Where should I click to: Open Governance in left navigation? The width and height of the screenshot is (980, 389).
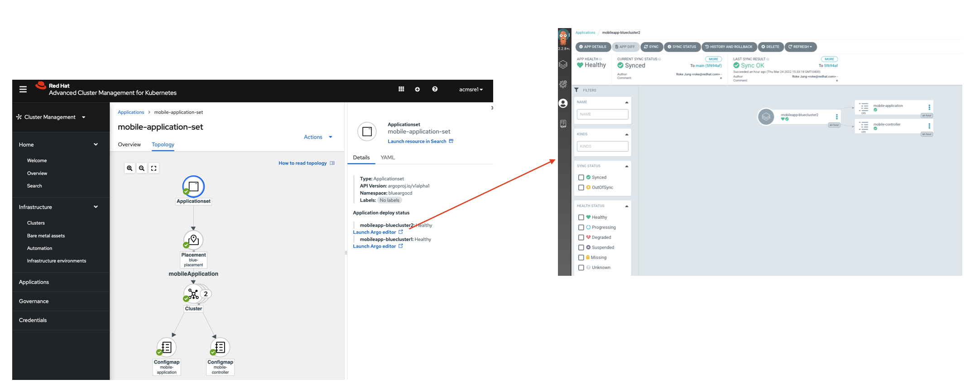(x=34, y=301)
